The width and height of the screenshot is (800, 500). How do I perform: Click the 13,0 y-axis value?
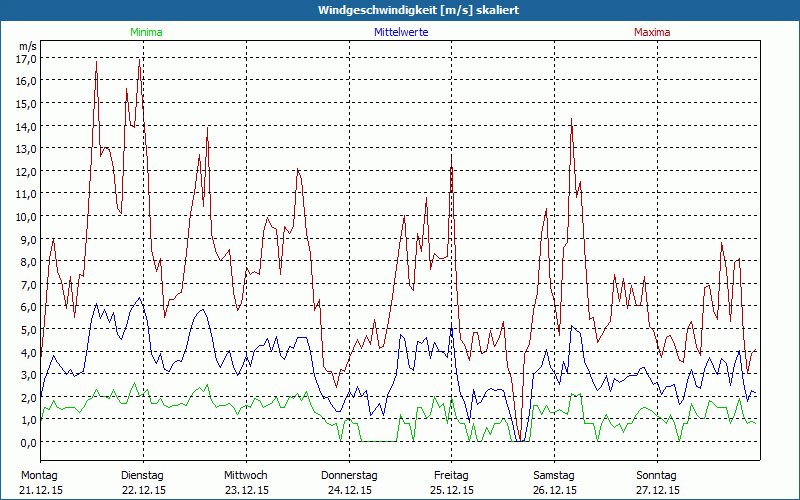(x=25, y=148)
